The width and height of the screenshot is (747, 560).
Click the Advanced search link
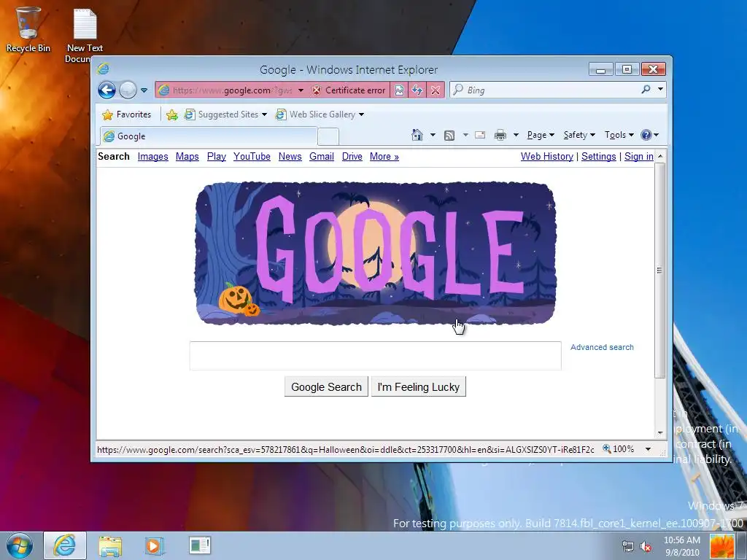[602, 347]
